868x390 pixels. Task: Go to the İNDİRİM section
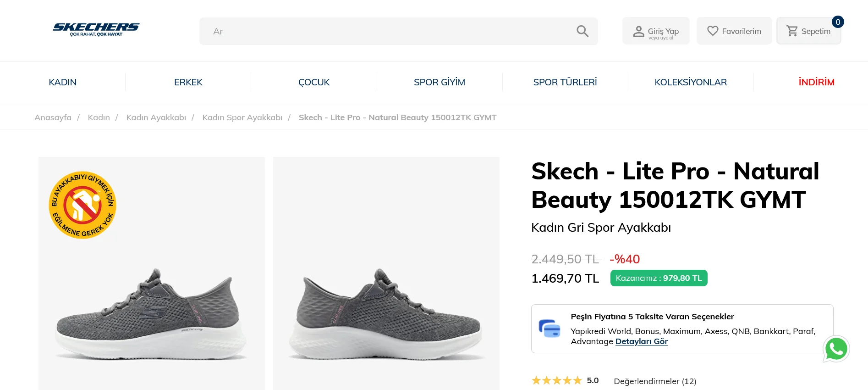[816, 82]
